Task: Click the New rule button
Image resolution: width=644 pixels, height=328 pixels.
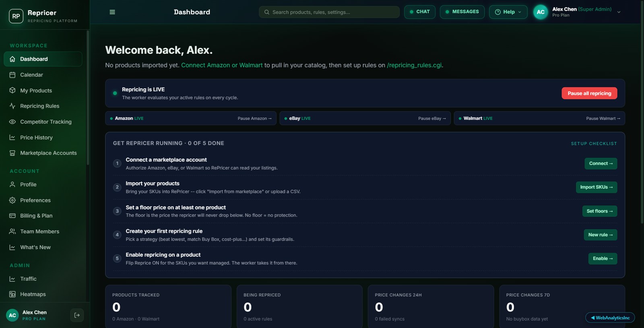Action: pyautogui.click(x=601, y=235)
